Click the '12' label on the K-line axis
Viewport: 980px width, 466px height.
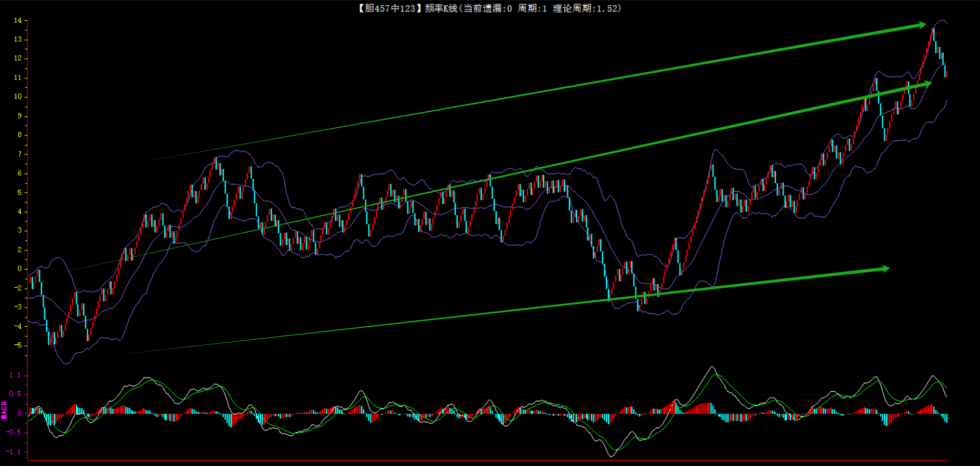tap(18, 58)
